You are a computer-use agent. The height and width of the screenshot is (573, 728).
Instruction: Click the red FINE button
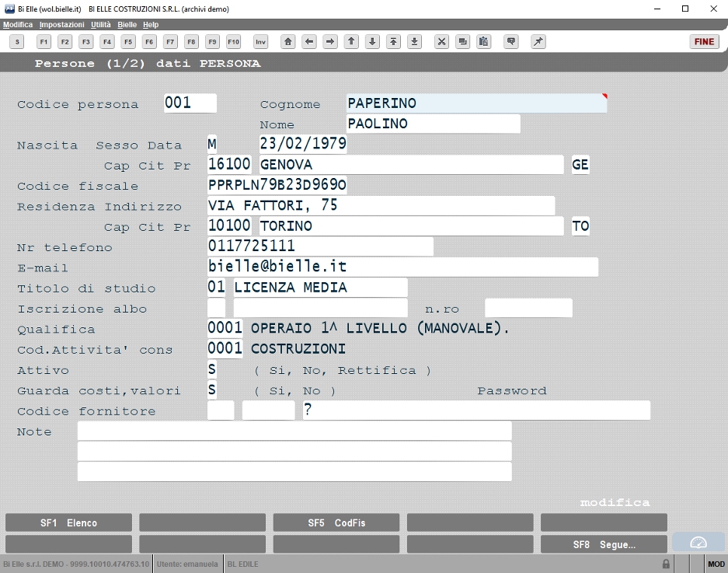click(705, 42)
